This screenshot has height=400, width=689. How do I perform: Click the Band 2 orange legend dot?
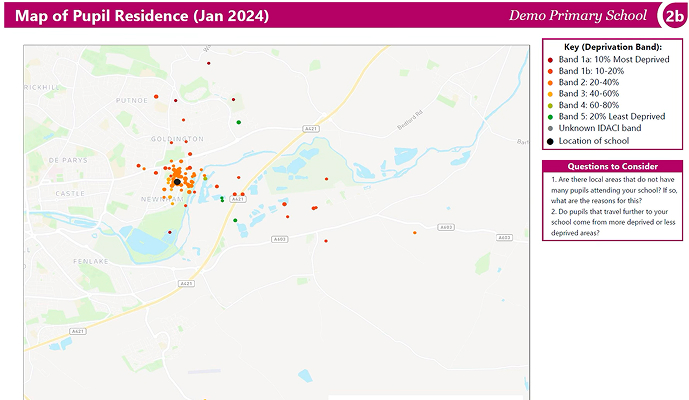pyautogui.click(x=550, y=82)
